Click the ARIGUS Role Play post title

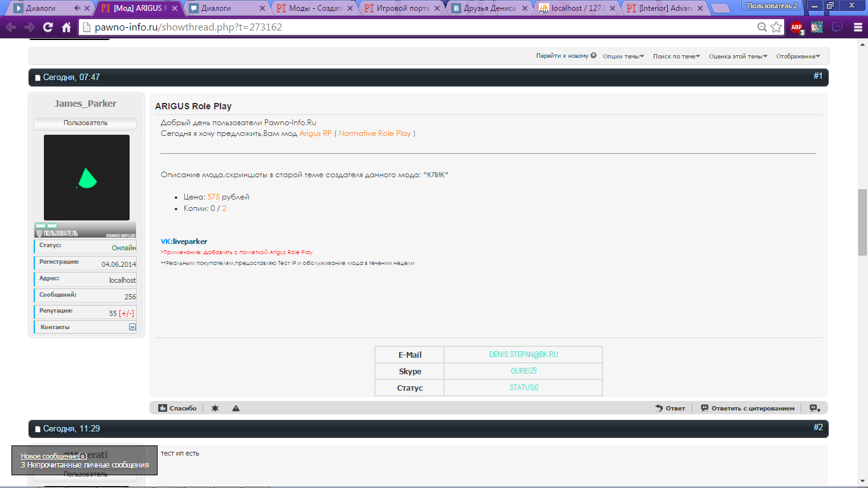[193, 106]
